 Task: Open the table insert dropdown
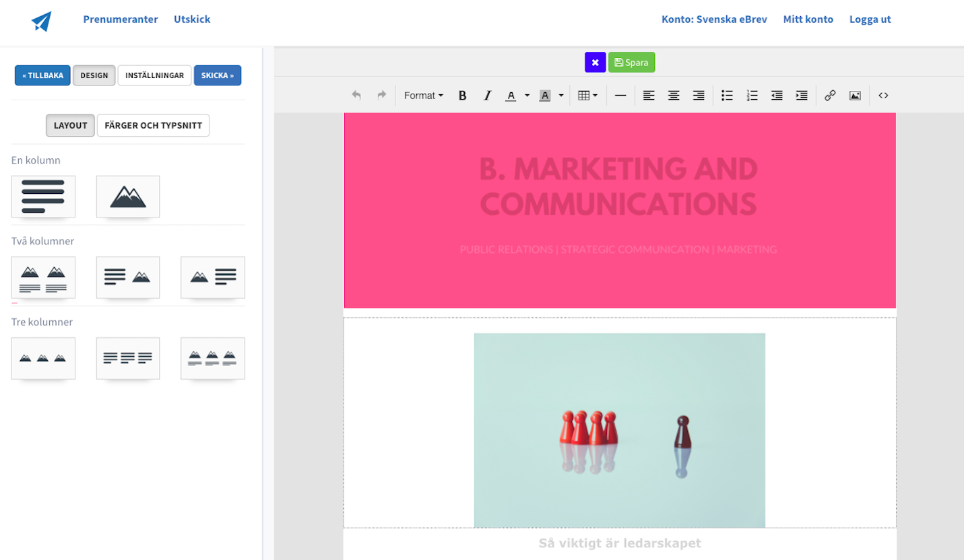[x=587, y=96]
